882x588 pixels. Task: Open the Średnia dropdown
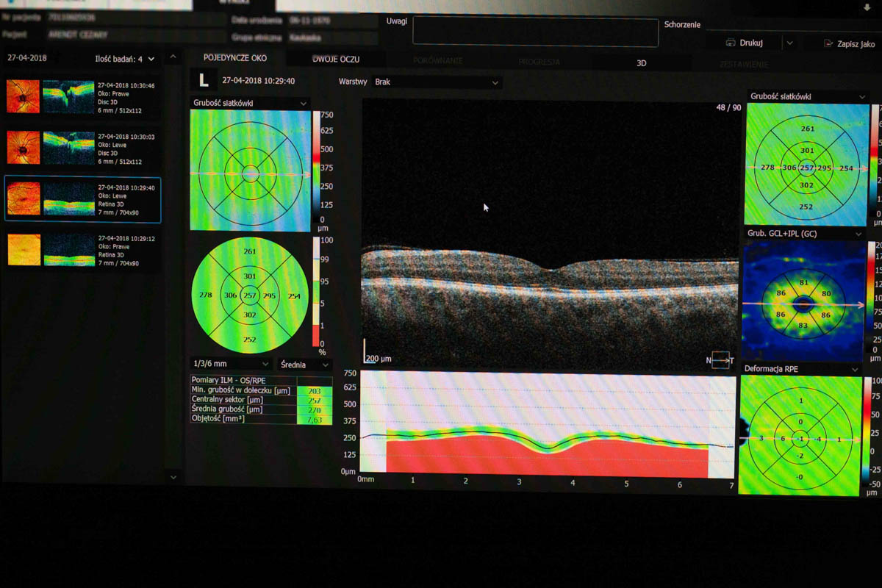(x=304, y=365)
